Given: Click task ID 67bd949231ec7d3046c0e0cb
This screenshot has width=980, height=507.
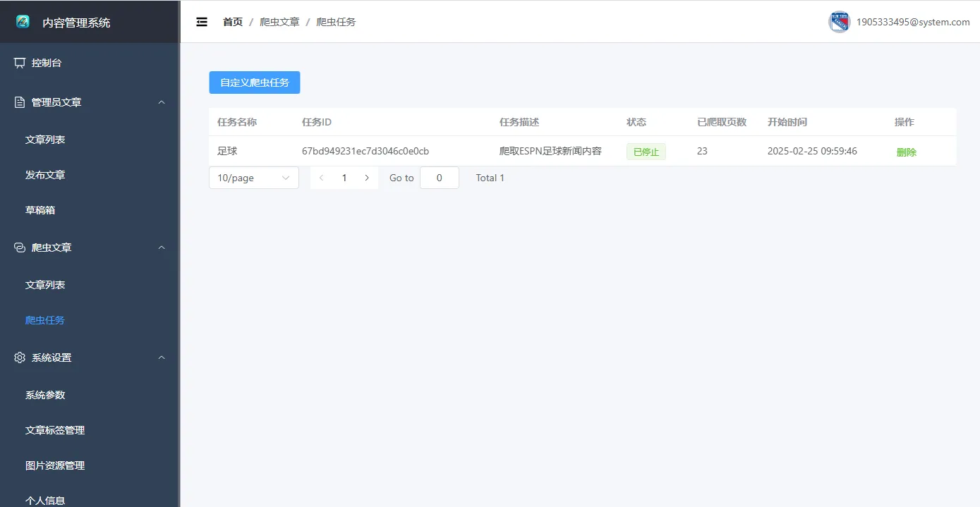Looking at the screenshot, I should click(365, 151).
